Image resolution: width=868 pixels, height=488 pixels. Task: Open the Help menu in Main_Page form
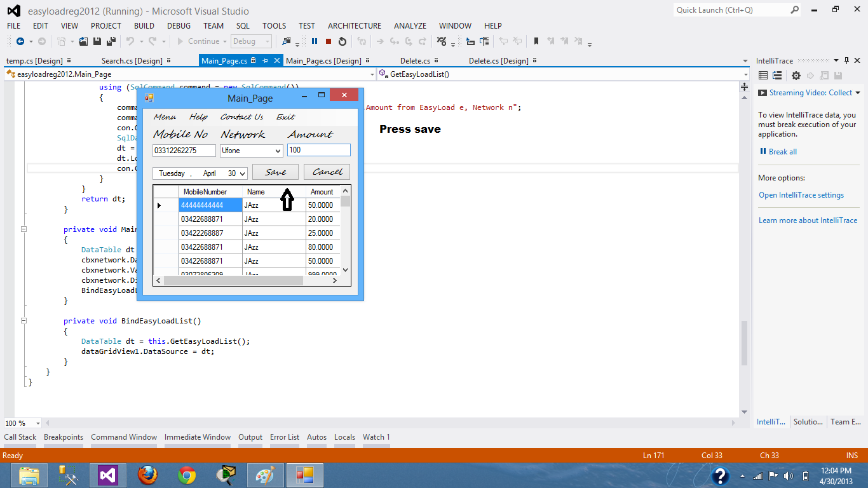coord(198,117)
